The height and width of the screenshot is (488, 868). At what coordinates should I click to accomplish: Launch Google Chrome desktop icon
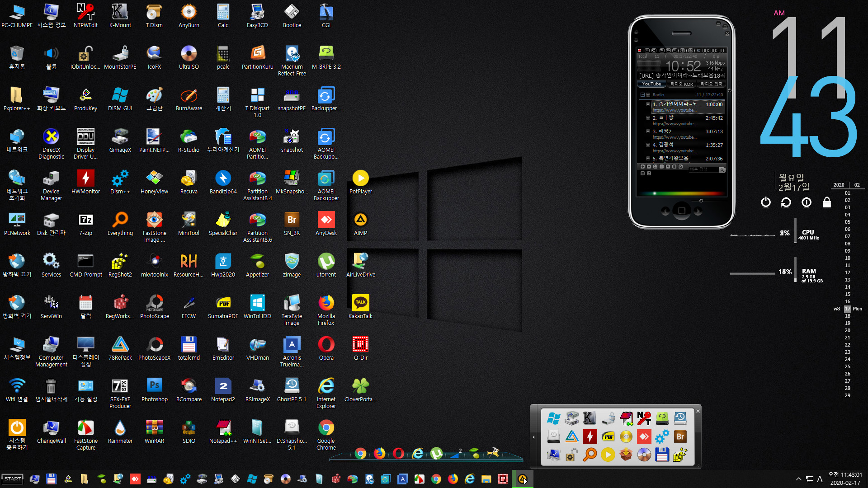pos(326,435)
